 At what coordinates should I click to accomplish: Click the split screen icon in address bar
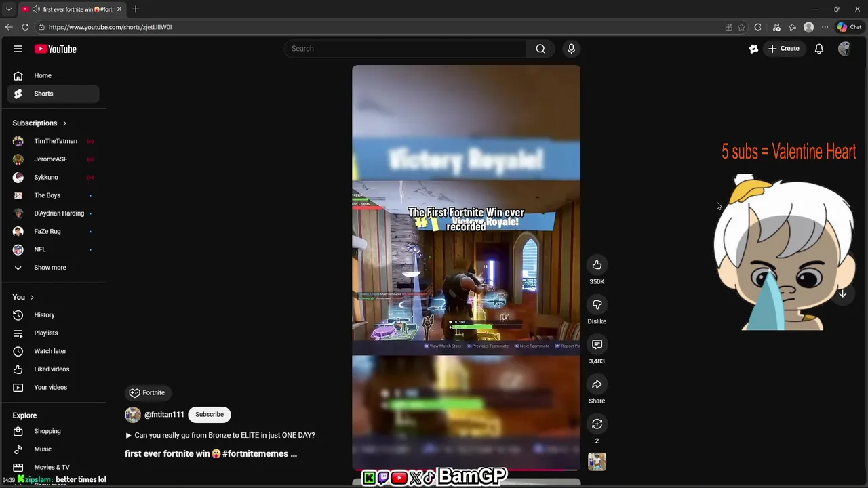pos(728,27)
